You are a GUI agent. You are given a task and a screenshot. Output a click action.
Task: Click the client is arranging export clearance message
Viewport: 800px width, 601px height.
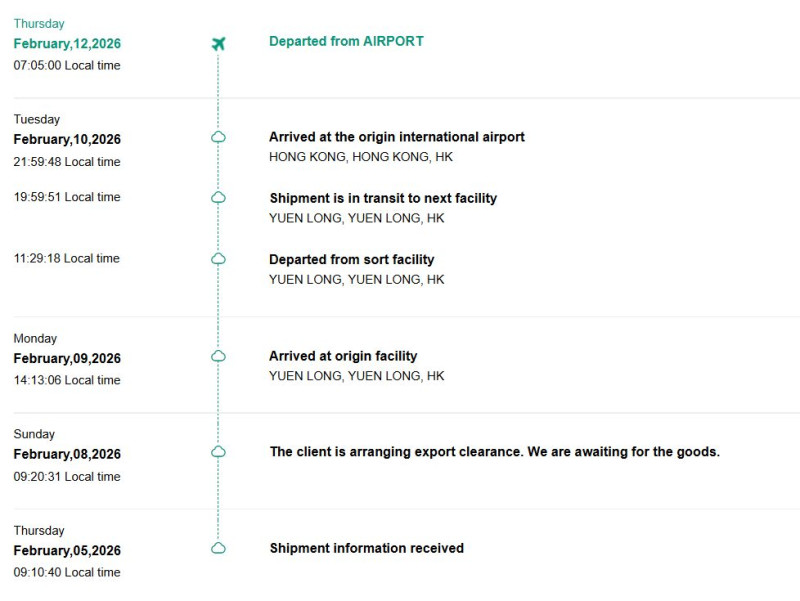coord(494,452)
